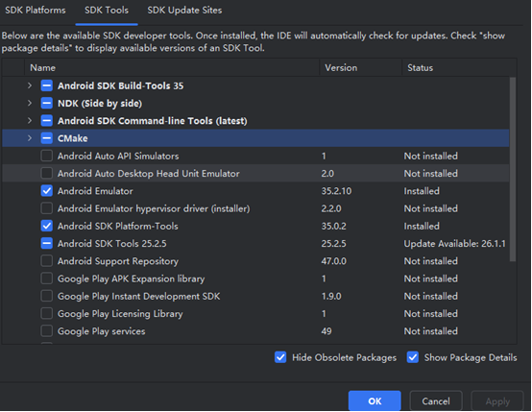Expand the Android SDK Build-Tools 35 row
532x412 pixels.
[30, 85]
